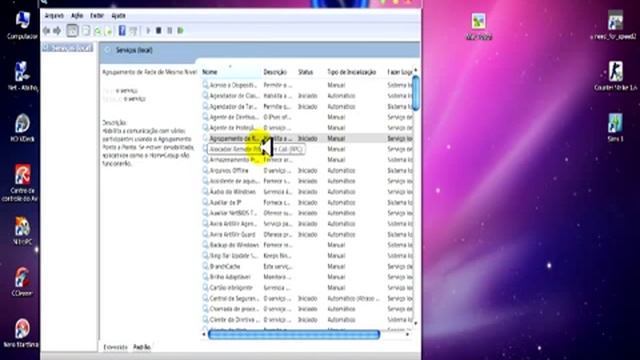
Task: Click the vertical scrollbar thumb of the services list
Action: click(x=416, y=93)
